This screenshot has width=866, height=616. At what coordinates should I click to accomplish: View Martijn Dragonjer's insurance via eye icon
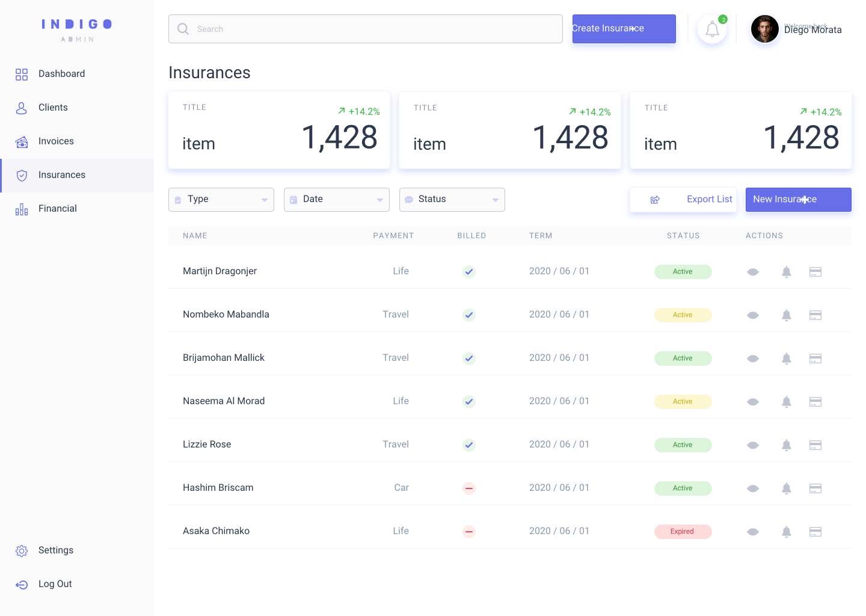pos(753,272)
